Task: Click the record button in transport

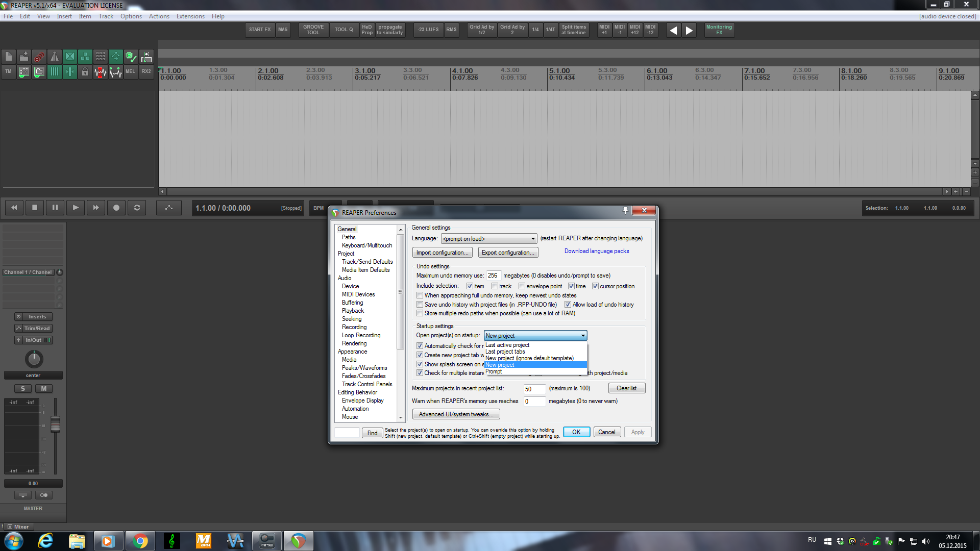Action: 116,208
